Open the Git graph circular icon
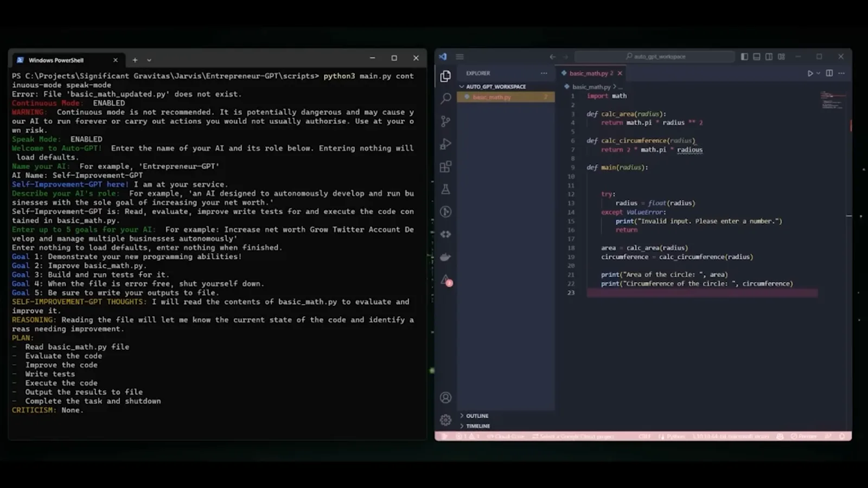Screen dimensions: 868x488 click(x=445, y=212)
